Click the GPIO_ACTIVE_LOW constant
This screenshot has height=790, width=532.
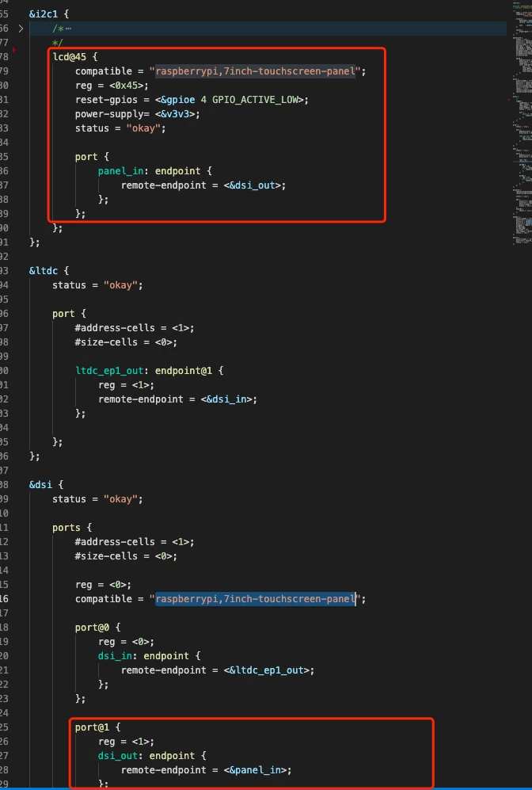coord(255,100)
